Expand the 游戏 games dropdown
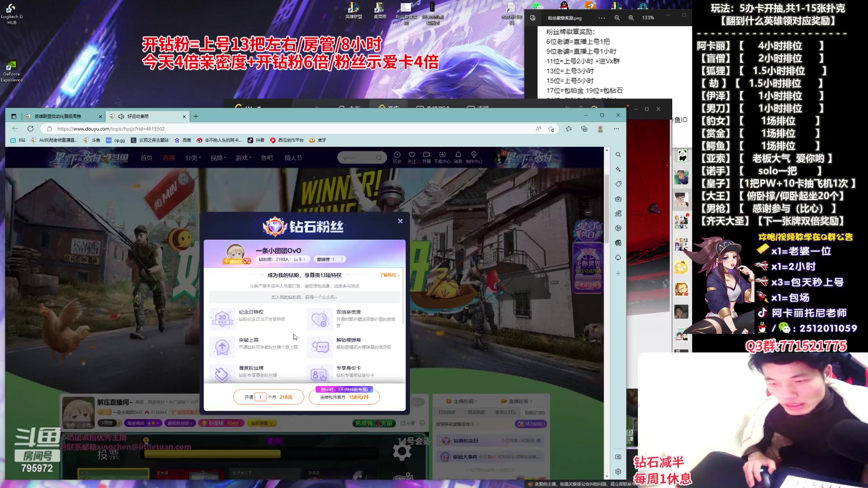Image resolution: width=868 pixels, height=488 pixels. (243, 158)
